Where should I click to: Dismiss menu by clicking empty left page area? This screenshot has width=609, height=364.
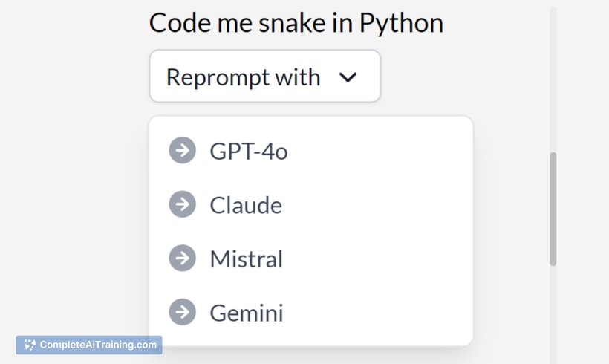pyautogui.click(x=74, y=175)
